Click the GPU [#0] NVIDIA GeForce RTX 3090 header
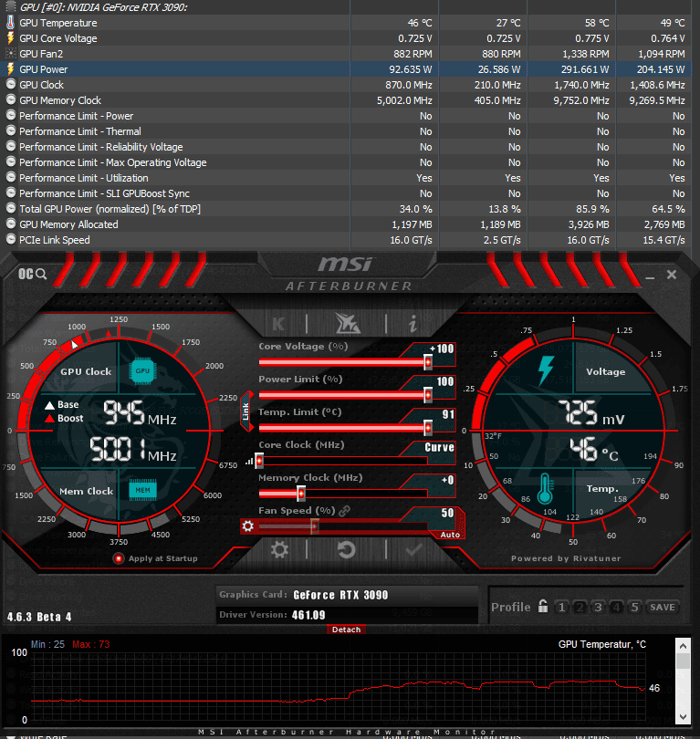700x739 pixels. (x=104, y=7)
